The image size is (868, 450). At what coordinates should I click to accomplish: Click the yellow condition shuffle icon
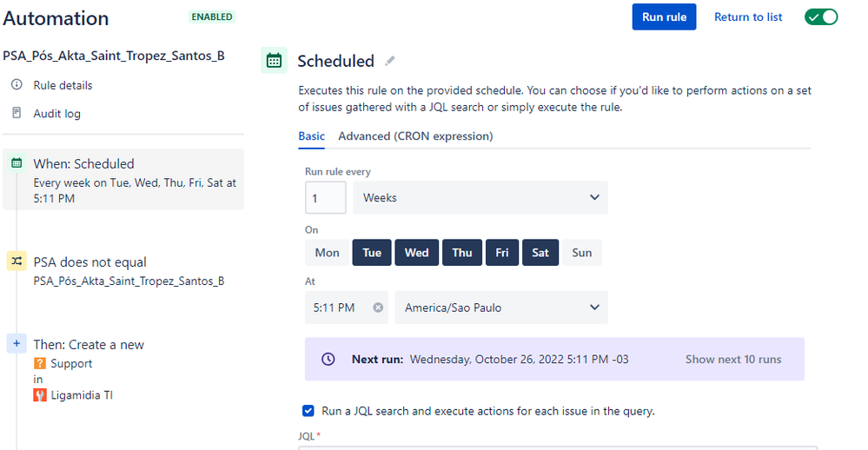pyautogui.click(x=17, y=261)
